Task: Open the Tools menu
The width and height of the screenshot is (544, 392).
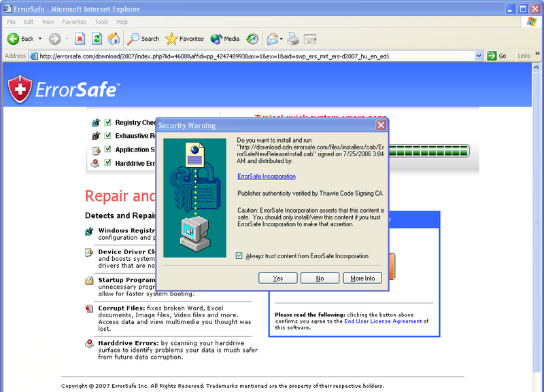Action: pos(101,22)
